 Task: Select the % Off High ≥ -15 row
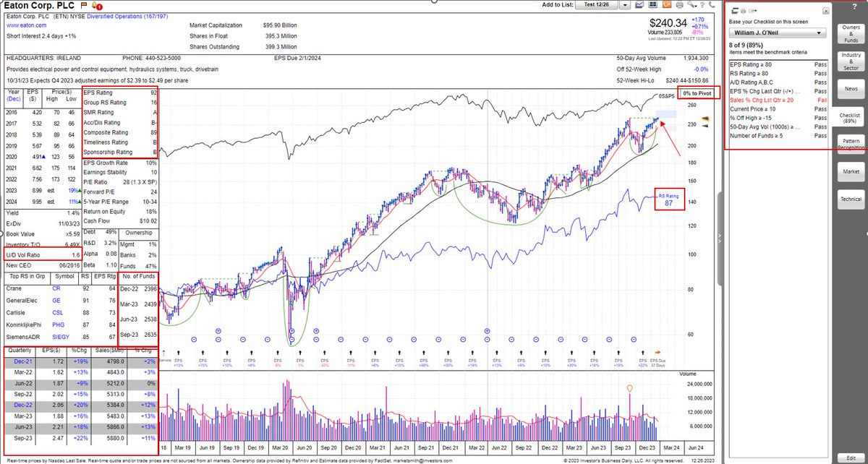(778, 119)
